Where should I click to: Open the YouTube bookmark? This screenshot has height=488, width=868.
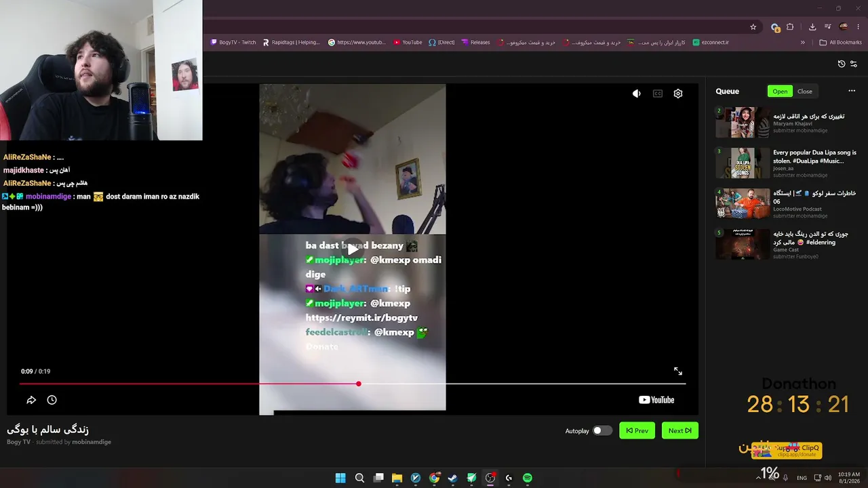coord(407,42)
